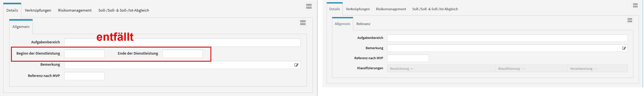Click the Beginn der Dienstleistung field

[x=84, y=54]
